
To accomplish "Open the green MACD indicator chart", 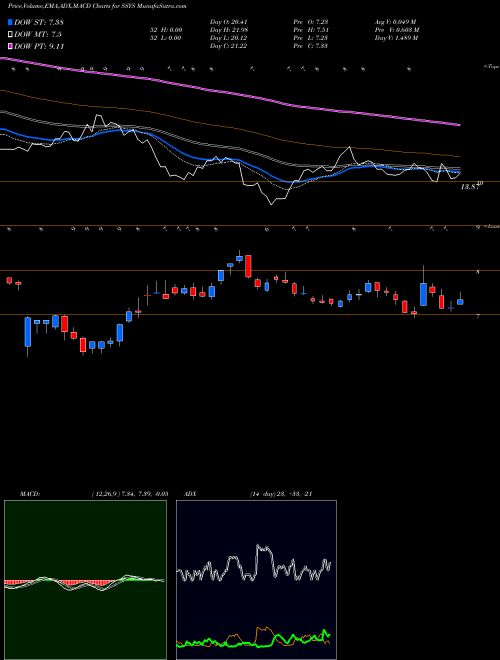I will click(85, 580).
